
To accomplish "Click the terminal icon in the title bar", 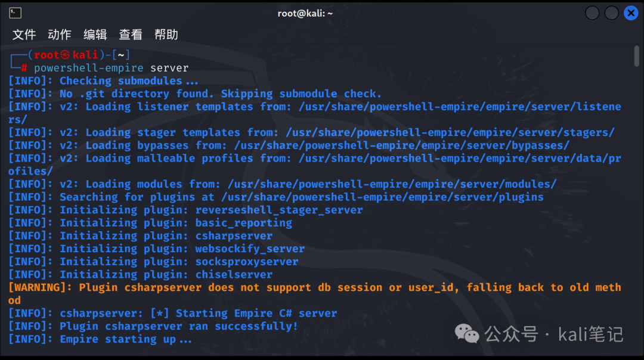I will tap(15, 13).
